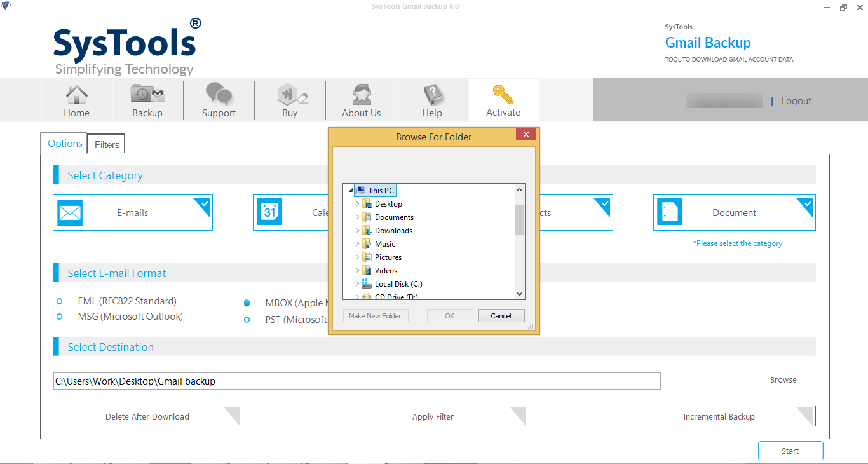Click the Downloads folder icon
The width and height of the screenshot is (868, 464).
click(367, 230)
